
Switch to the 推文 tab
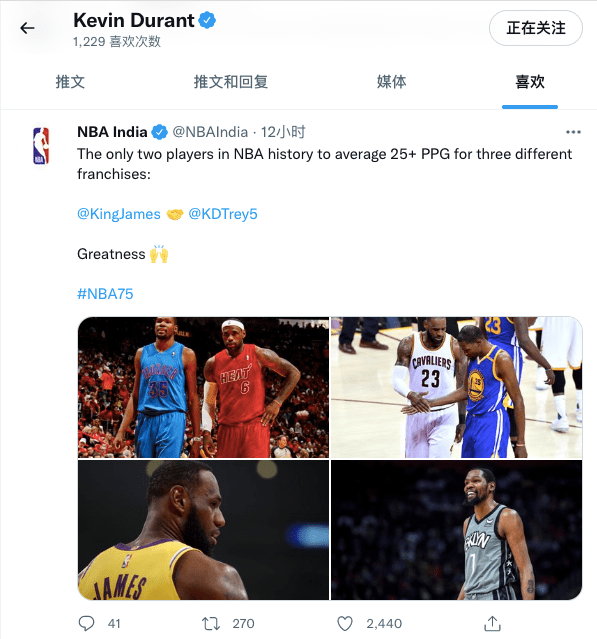(70, 82)
